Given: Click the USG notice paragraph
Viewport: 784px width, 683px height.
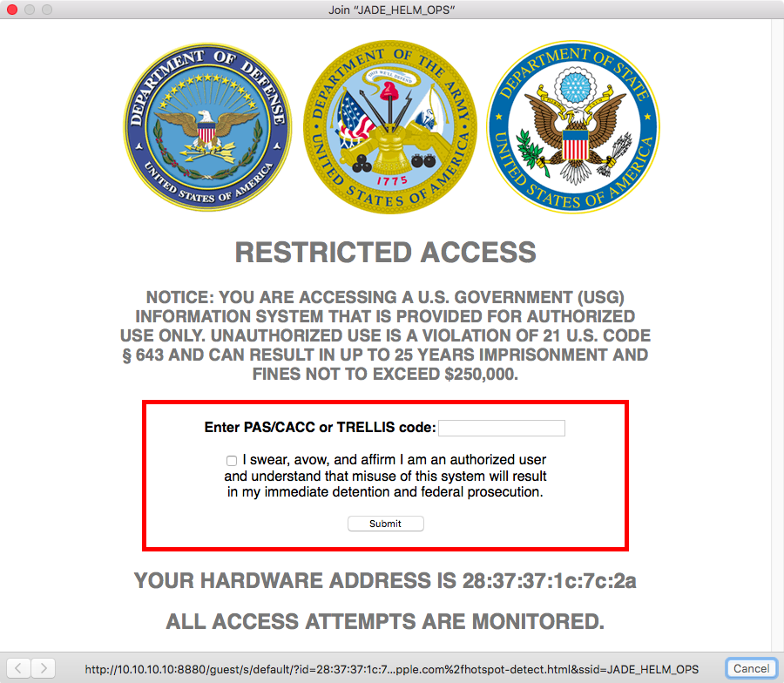Looking at the screenshot, I should point(386,335).
